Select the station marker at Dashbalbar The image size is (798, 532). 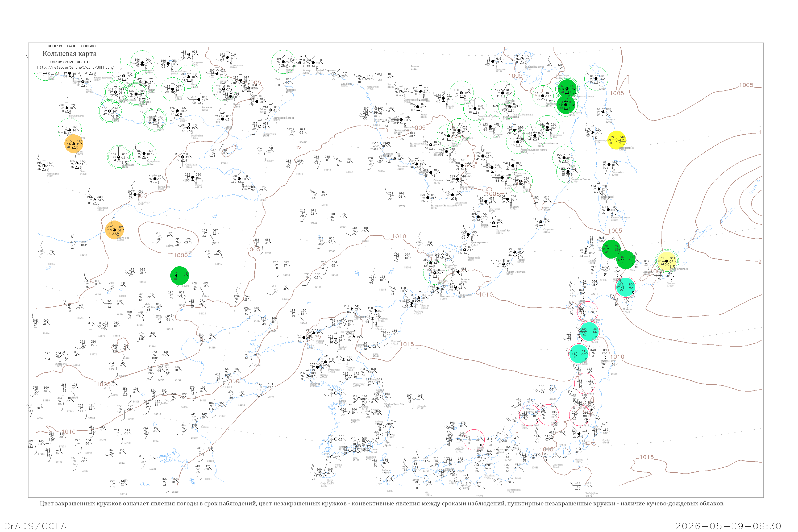(x=189, y=128)
